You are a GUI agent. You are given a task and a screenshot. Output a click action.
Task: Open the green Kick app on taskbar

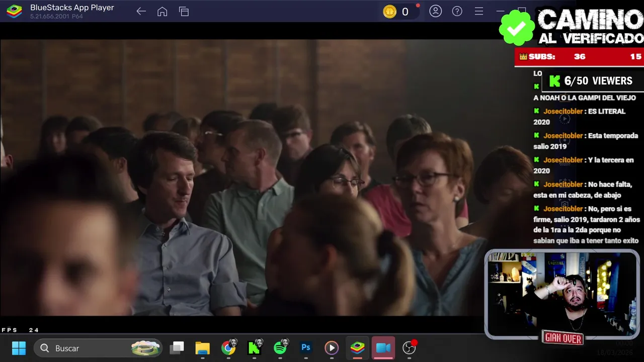[255, 348]
